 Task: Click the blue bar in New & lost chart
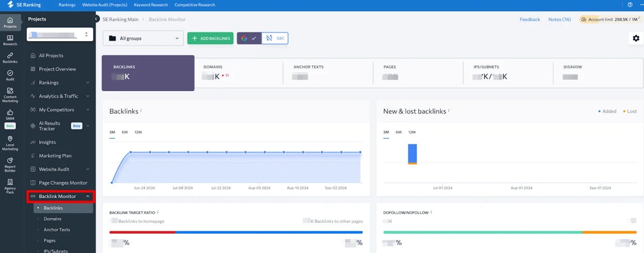pyautogui.click(x=412, y=153)
